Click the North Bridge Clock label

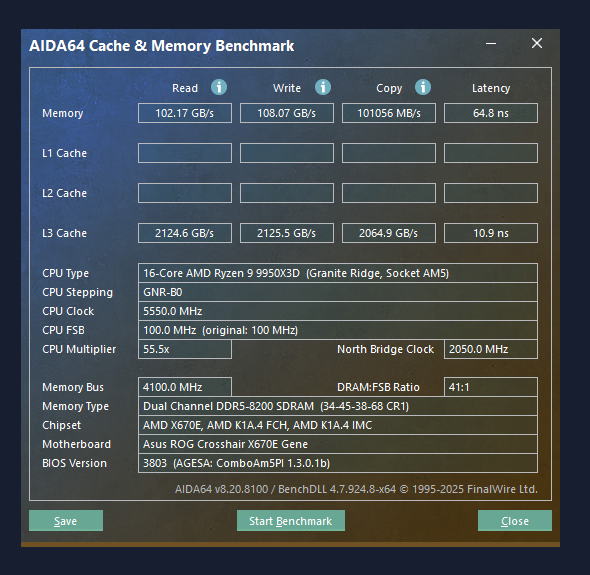click(385, 349)
